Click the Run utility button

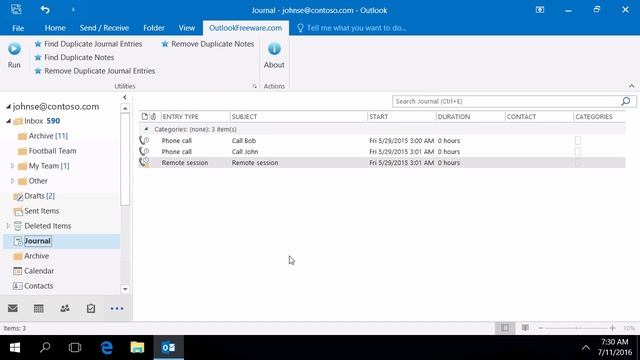tap(14, 56)
